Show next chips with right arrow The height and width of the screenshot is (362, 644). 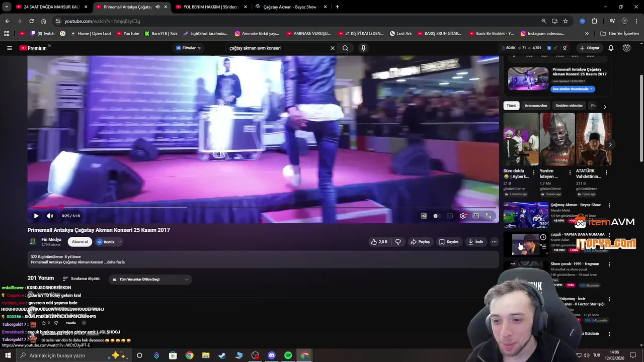(x=605, y=107)
